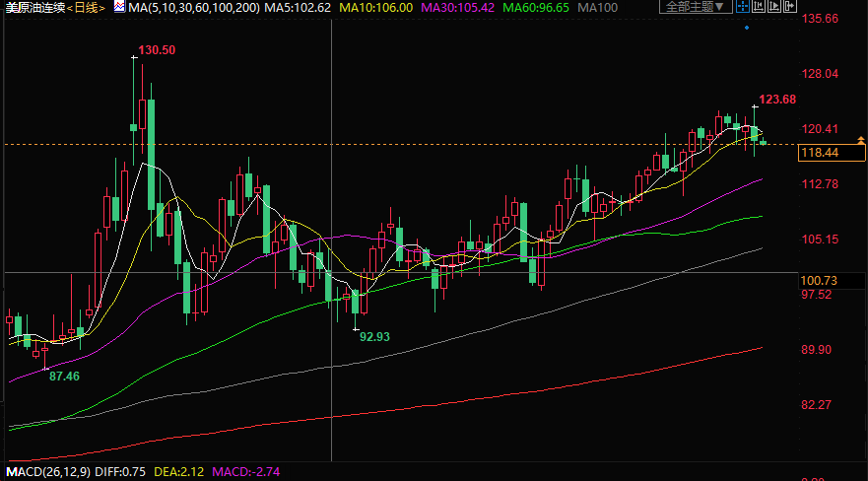Switch period via the <日线> label

(x=87, y=8)
